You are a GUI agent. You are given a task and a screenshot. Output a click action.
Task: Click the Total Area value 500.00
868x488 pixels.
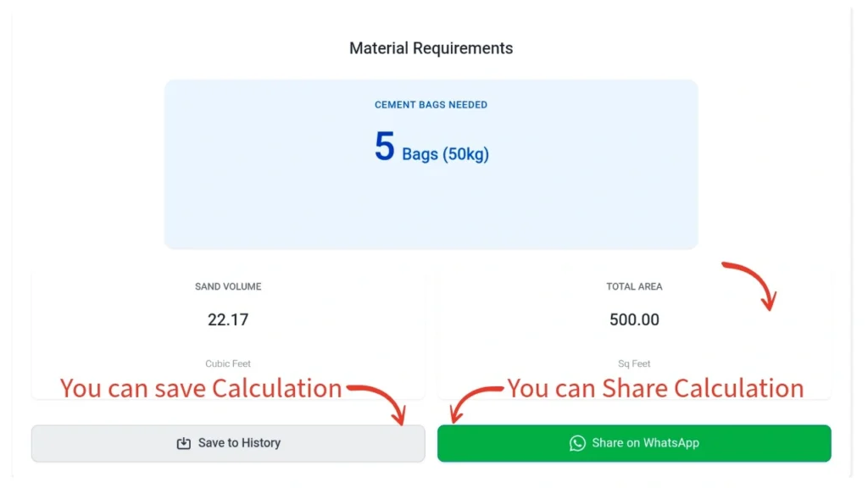tap(634, 319)
